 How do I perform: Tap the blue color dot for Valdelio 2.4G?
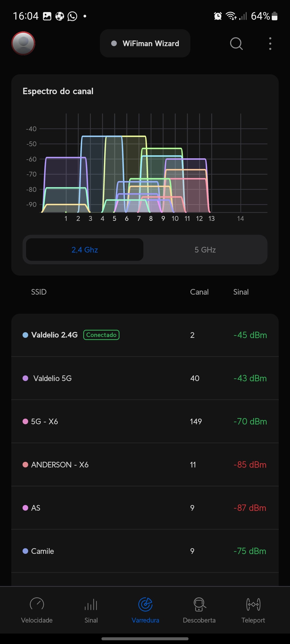(x=26, y=335)
